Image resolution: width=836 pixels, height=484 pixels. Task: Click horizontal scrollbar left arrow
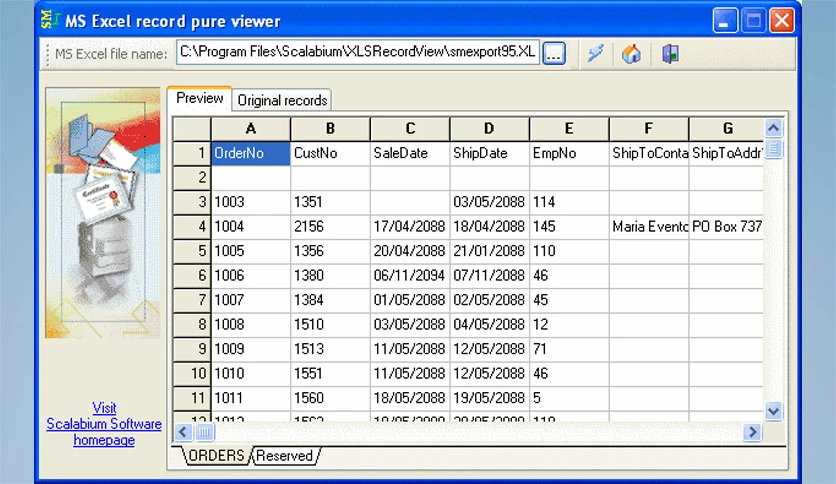coord(183,432)
